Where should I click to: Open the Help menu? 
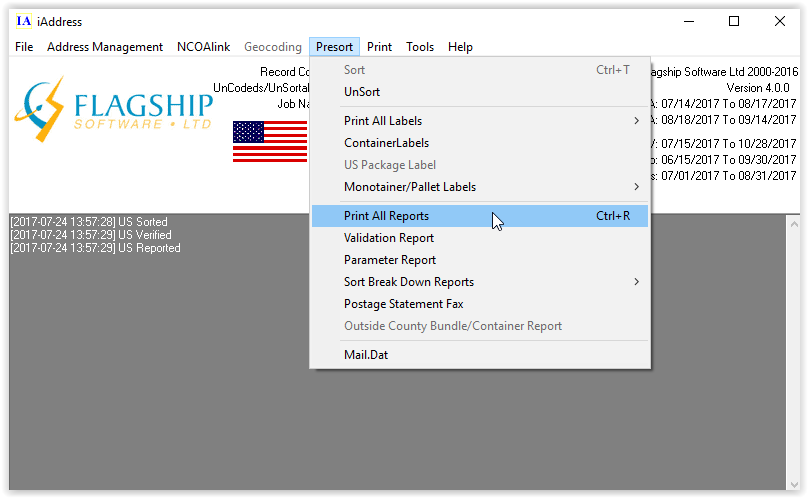point(460,47)
